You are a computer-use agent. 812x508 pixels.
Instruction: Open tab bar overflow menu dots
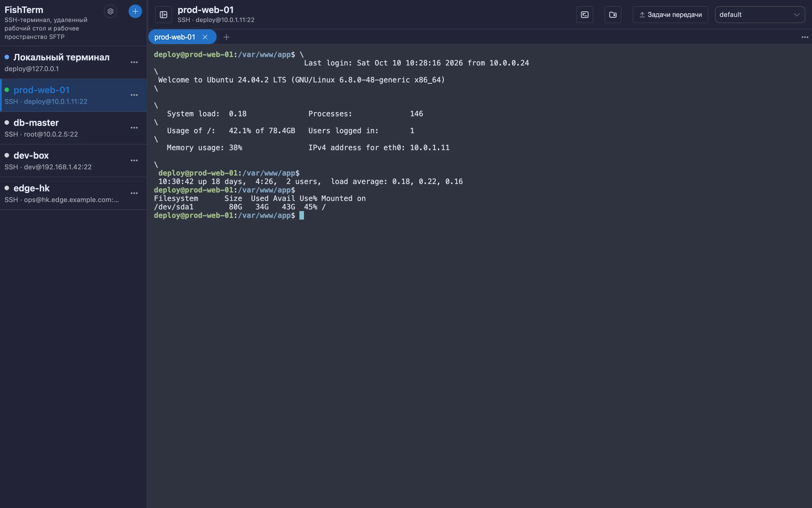click(805, 37)
